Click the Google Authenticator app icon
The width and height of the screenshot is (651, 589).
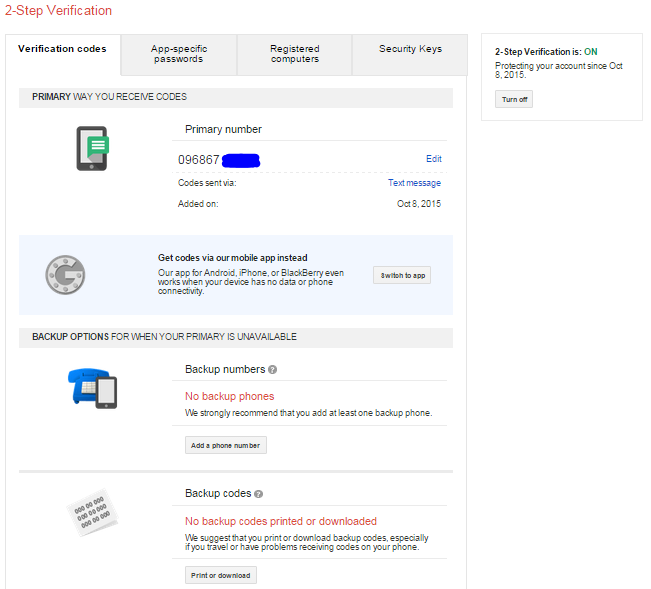coord(65,274)
